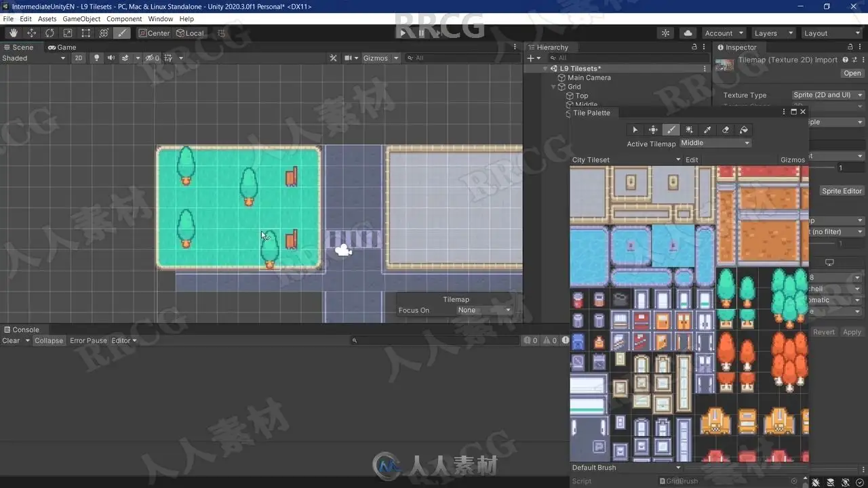Viewport: 868px width, 488px height.
Task: Select the Scale tool in main toolbar
Action: click(68, 33)
